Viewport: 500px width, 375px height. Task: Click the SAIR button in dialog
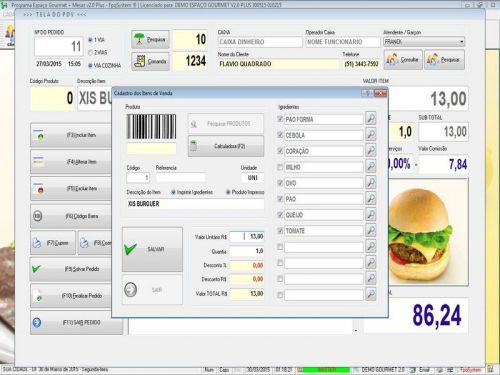[152, 290]
